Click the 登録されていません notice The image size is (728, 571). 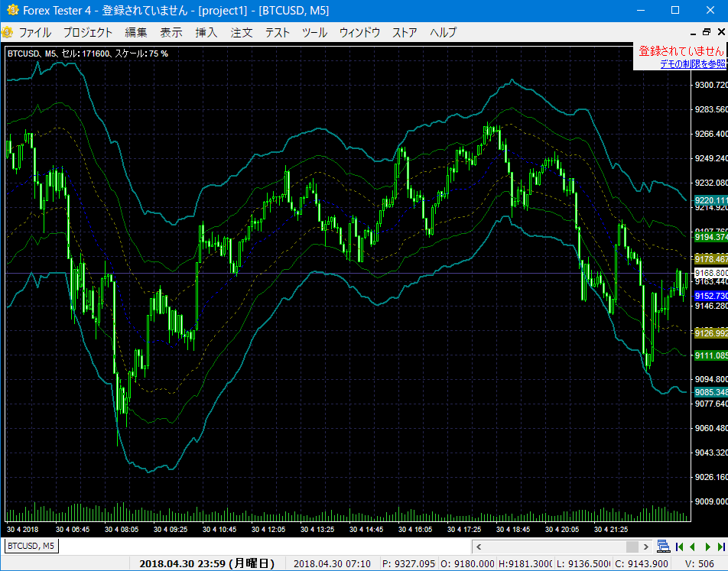click(681, 51)
